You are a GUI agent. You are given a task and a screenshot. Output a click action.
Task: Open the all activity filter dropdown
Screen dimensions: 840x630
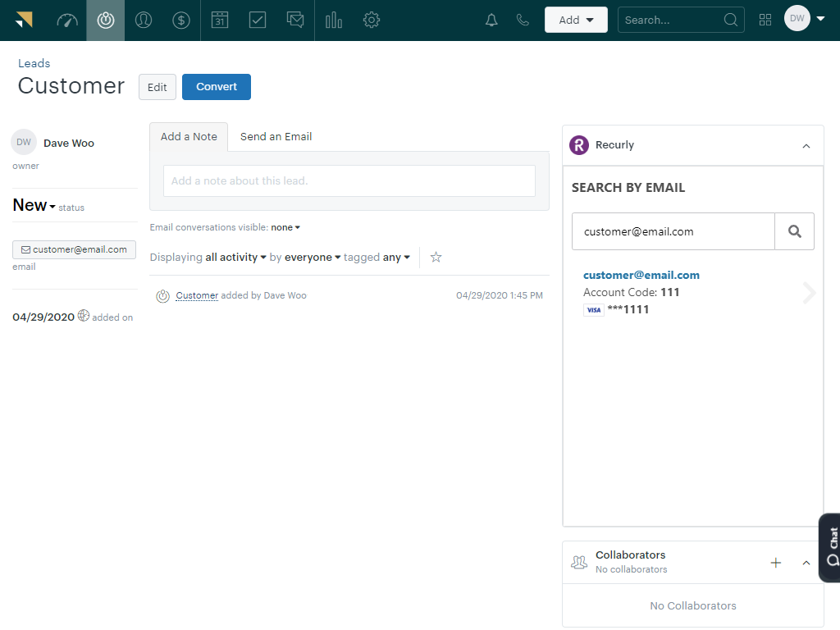pyautogui.click(x=236, y=258)
